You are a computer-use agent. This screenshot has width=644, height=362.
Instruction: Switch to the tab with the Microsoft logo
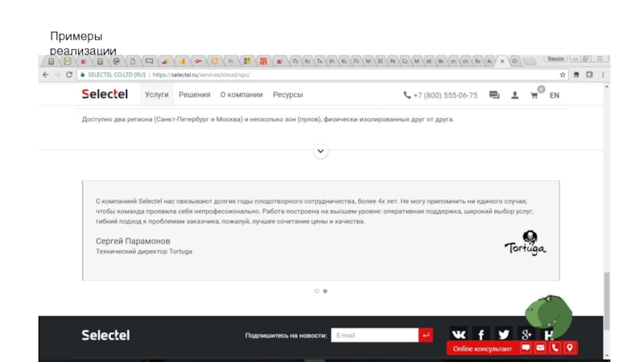[247, 61]
